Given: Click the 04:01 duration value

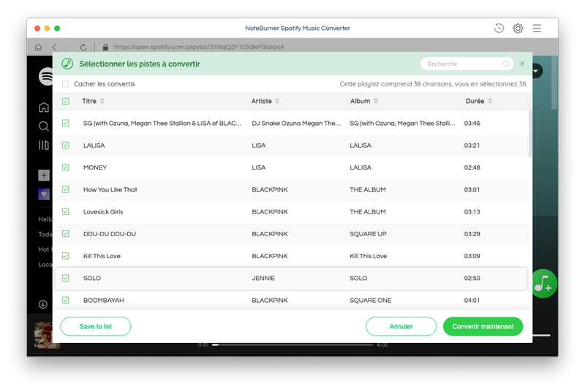Looking at the screenshot, I should point(472,301).
